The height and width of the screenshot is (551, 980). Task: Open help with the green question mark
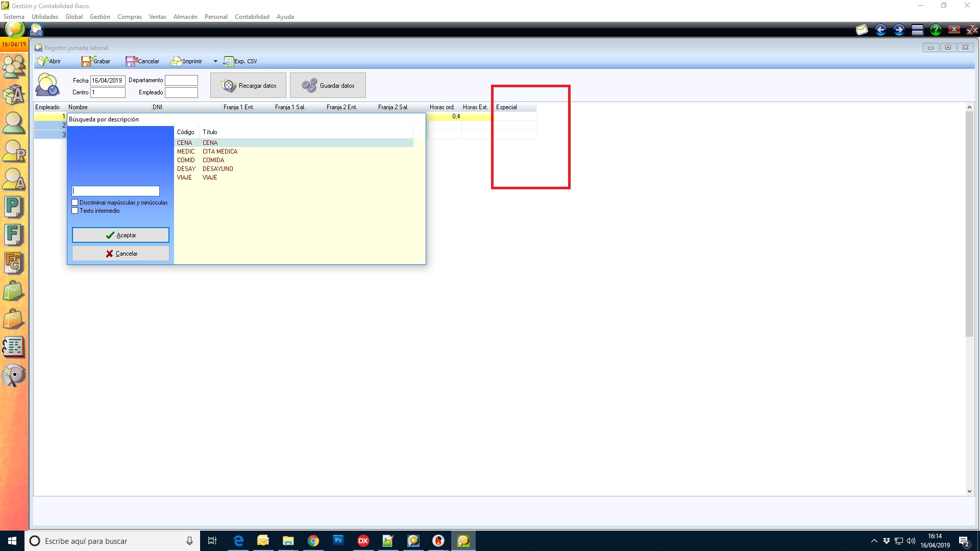click(x=936, y=30)
